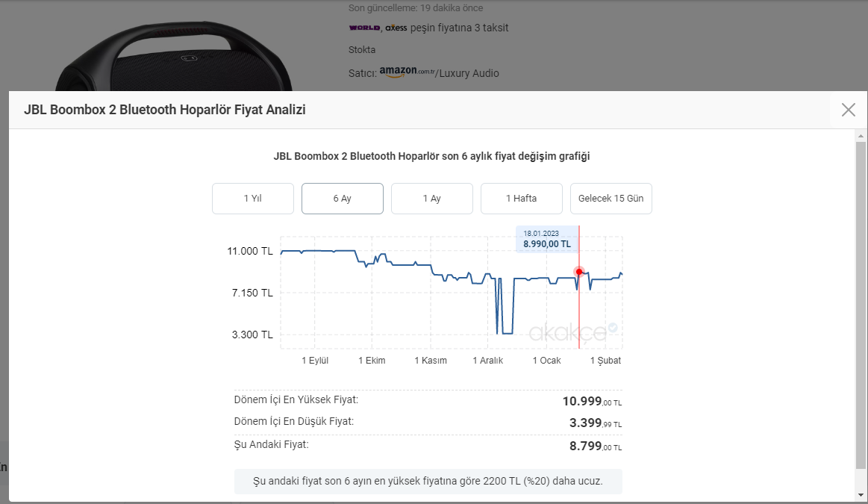Switch chart to 1 Yıl range

252,199
